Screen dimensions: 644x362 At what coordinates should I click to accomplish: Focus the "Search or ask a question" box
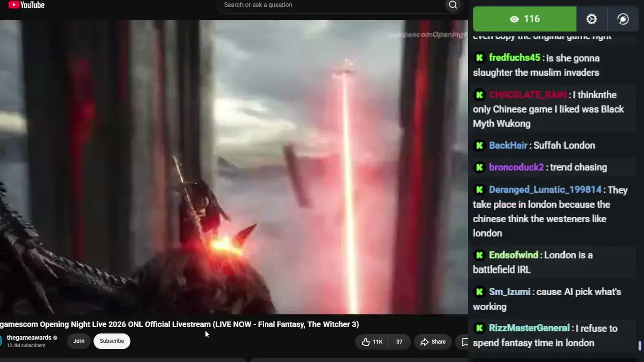(x=332, y=5)
